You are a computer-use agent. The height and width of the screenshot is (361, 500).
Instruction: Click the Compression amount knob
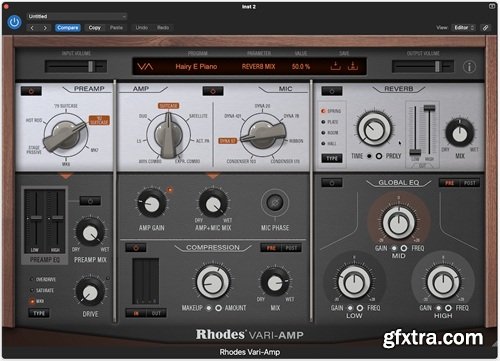click(x=213, y=282)
